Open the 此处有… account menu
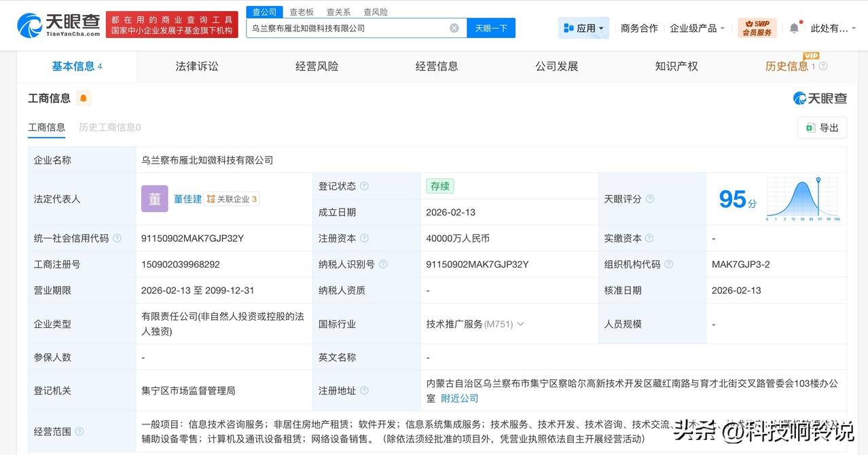The image size is (868, 455). (x=833, y=28)
